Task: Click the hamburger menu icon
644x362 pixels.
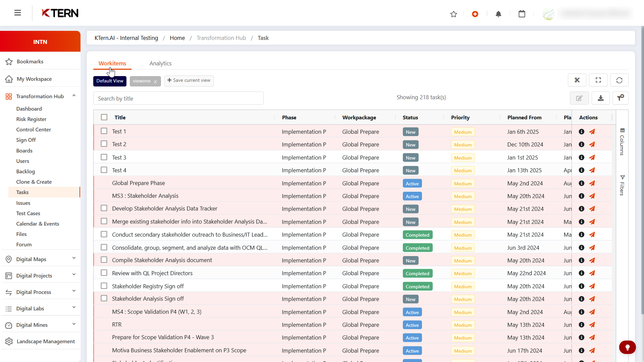Action: (18, 13)
